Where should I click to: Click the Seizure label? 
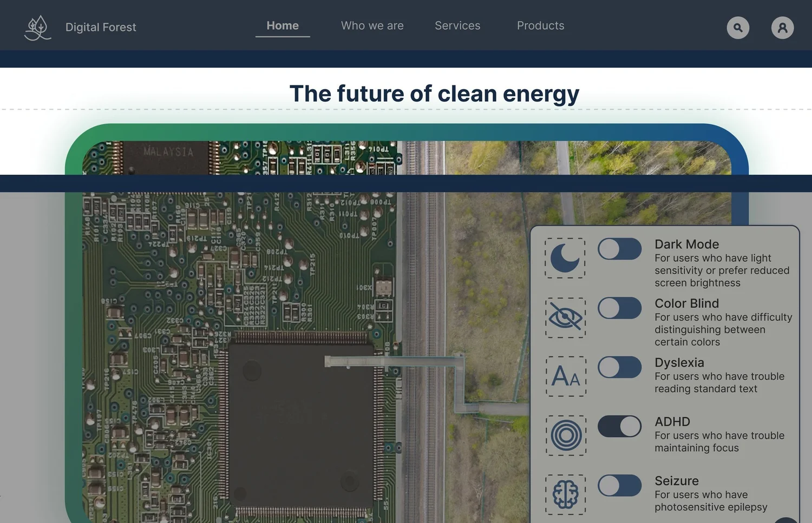pos(677,481)
